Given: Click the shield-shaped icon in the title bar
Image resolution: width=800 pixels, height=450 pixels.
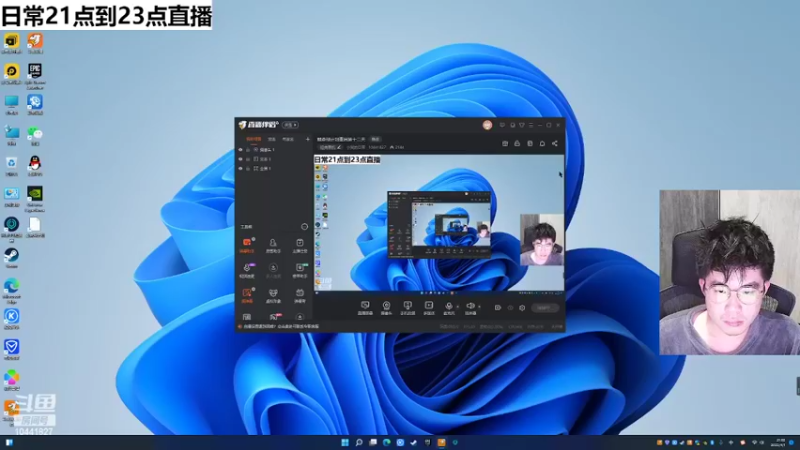Looking at the screenshot, I should [521, 125].
